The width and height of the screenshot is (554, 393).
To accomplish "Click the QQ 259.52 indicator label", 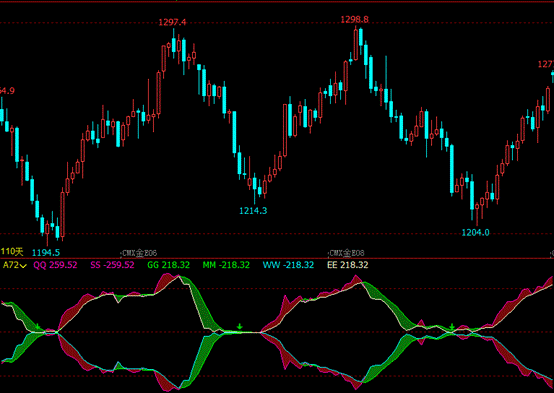I will 55,265.
